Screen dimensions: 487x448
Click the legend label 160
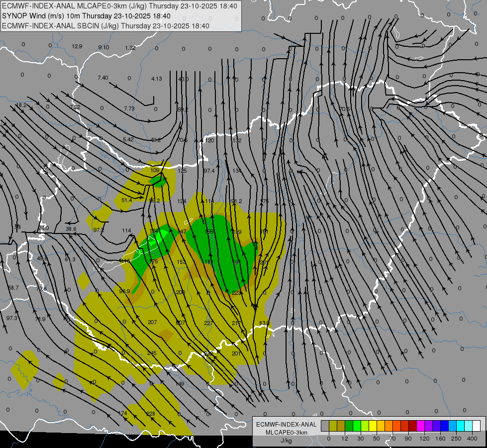tap(440, 439)
